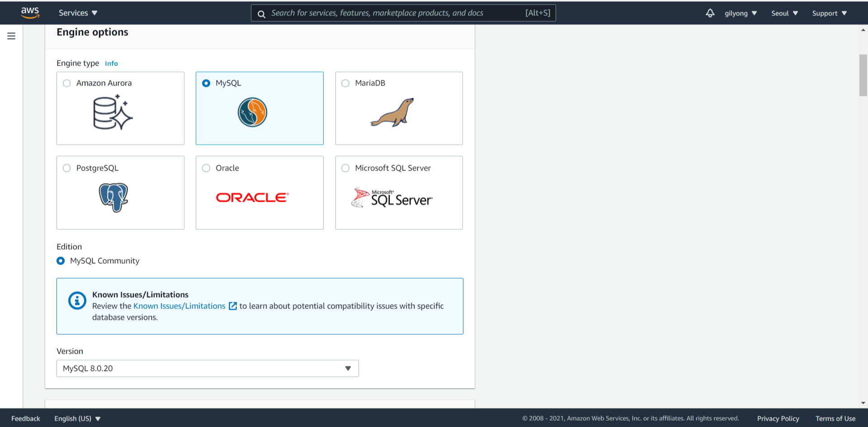Open the Privacy Policy link
Image resolution: width=868 pixels, height=427 pixels.
tap(778, 418)
